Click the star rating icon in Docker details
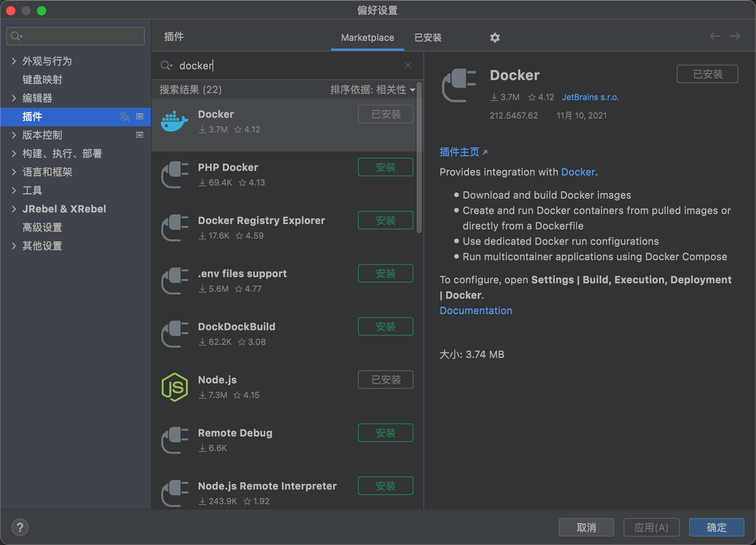Screen dimensions: 756x545 click(x=532, y=97)
